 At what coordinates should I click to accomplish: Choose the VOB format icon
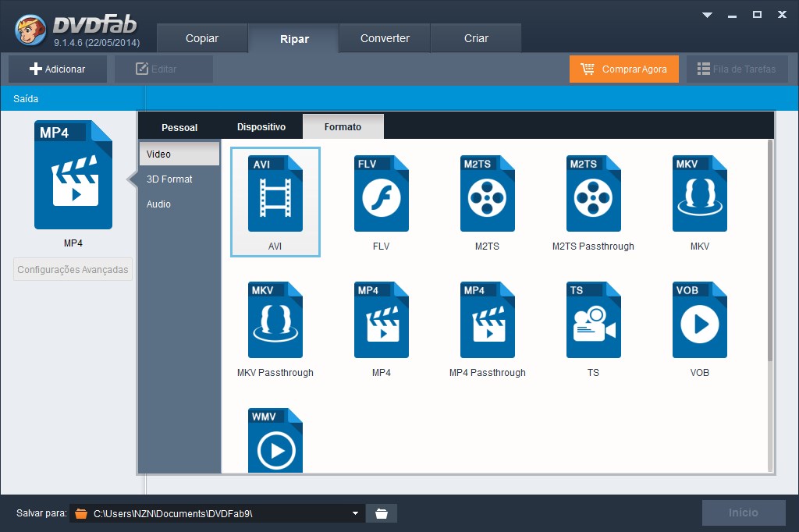click(700, 320)
